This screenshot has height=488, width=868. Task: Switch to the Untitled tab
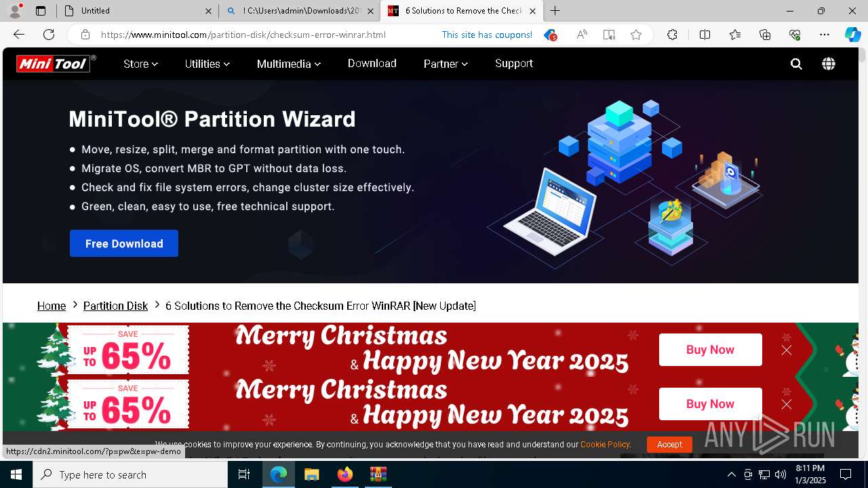[x=138, y=11]
